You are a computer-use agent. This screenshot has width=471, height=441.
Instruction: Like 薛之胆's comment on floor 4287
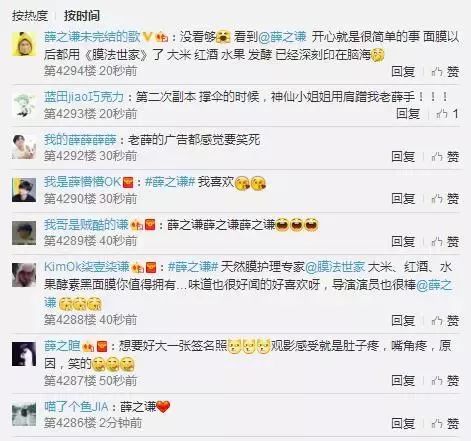pyautogui.click(x=445, y=380)
